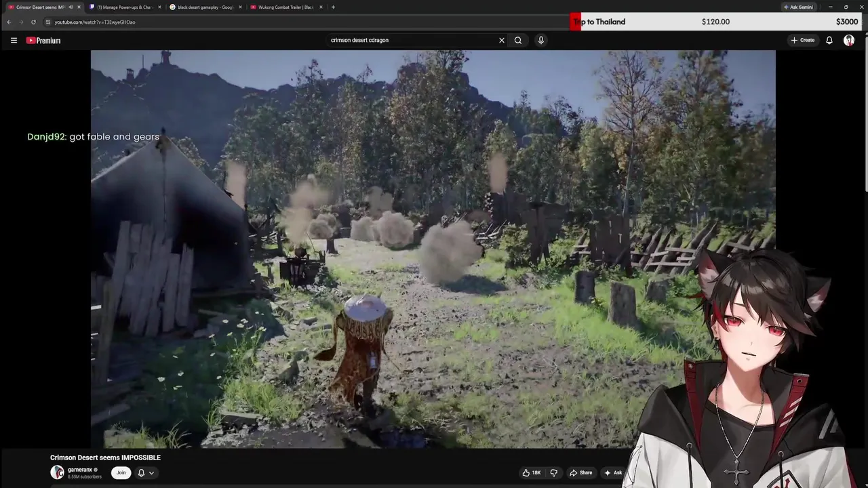Screen dimensions: 868x488
Task: Open gameranx channel avatar
Action: (x=57, y=472)
